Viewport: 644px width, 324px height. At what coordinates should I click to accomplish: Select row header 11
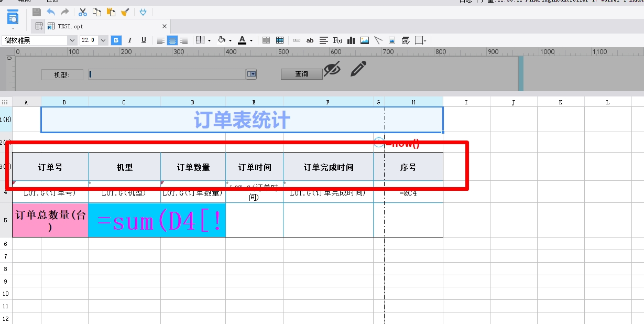click(x=6, y=306)
